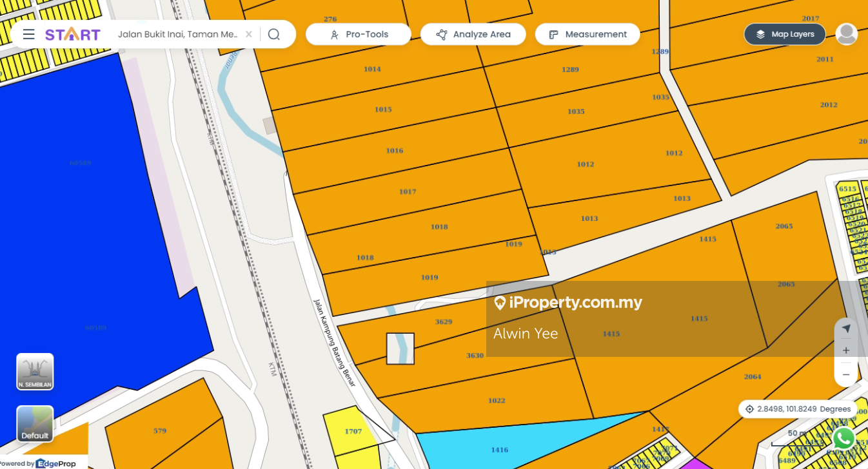Open Pro-Tools menu

[358, 34]
